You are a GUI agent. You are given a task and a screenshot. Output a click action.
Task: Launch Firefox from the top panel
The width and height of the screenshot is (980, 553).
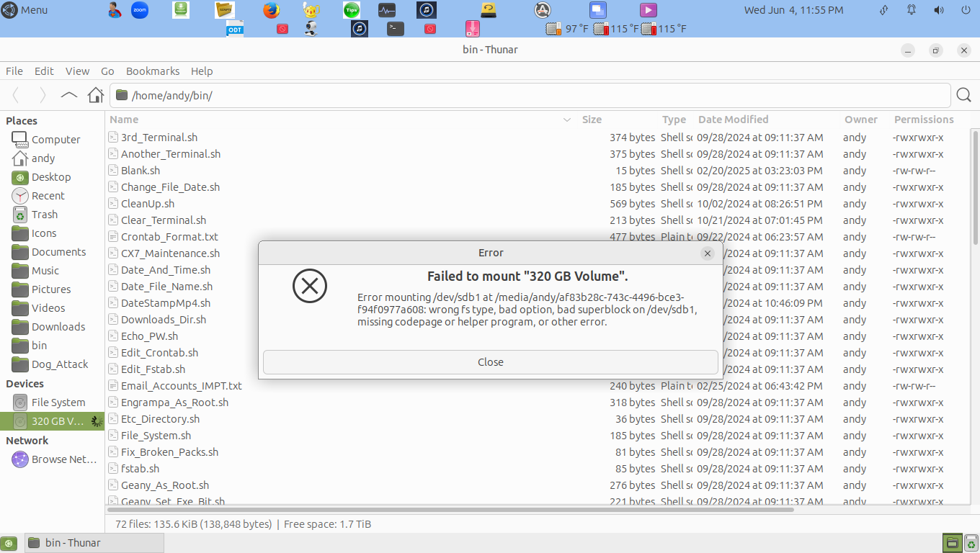tap(271, 10)
